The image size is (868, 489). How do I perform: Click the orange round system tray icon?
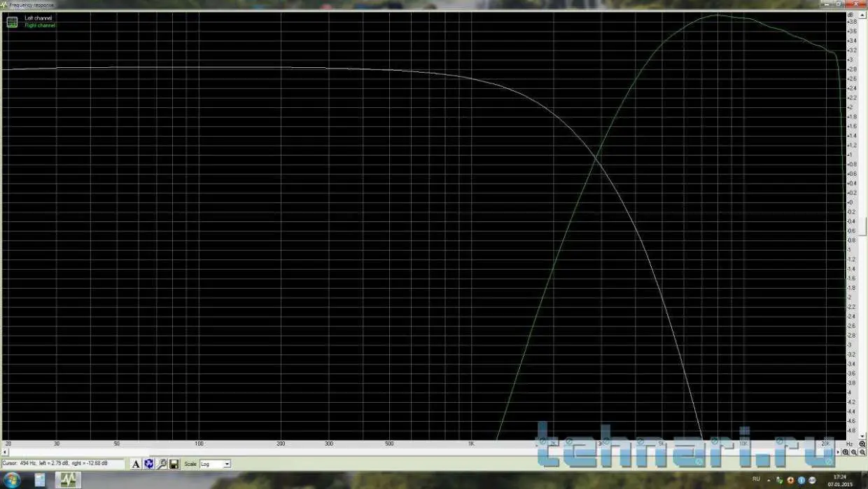(791, 481)
